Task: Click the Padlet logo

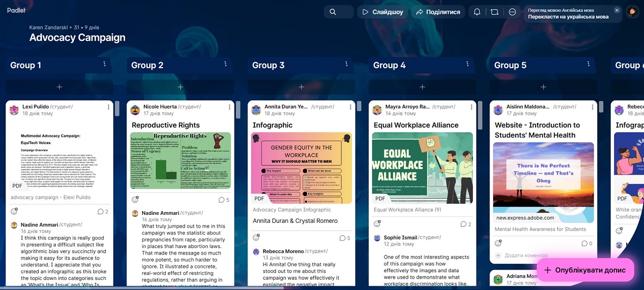Action: 16,10
